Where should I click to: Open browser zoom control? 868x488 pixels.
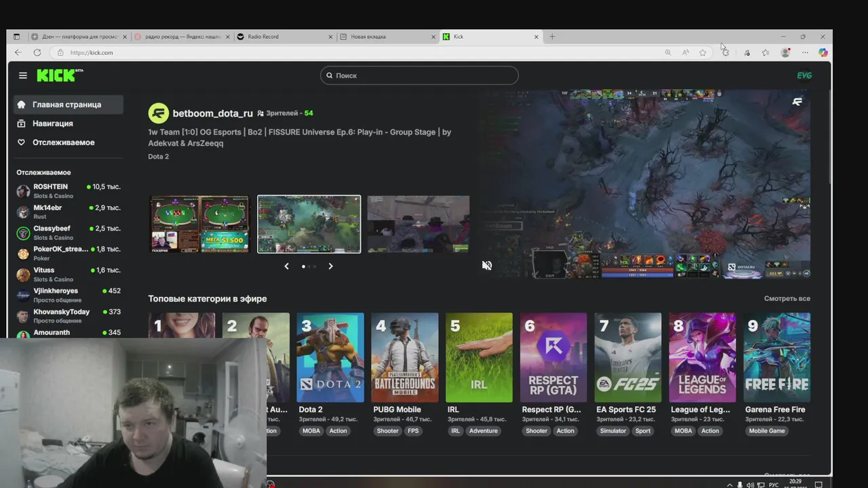click(x=668, y=52)
